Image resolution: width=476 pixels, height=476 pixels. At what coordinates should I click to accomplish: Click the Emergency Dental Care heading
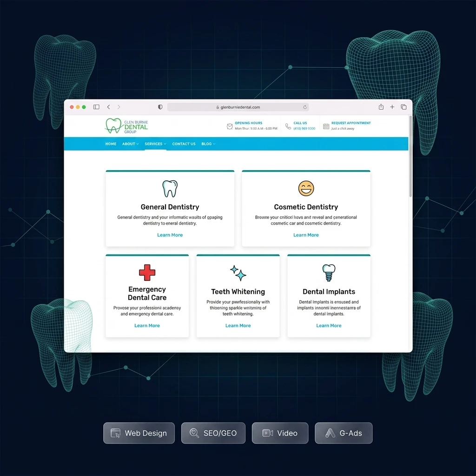click(147, 293)
